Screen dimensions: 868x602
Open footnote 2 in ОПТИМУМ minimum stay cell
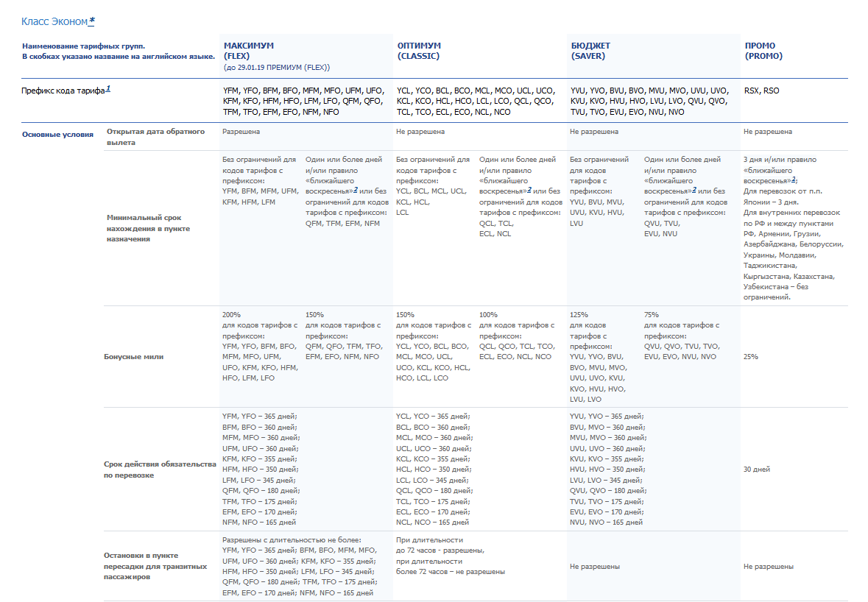[529, 189]
